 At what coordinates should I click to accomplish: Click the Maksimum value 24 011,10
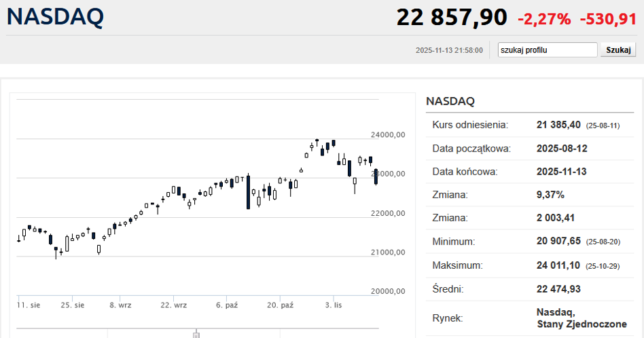coord(558,265)
